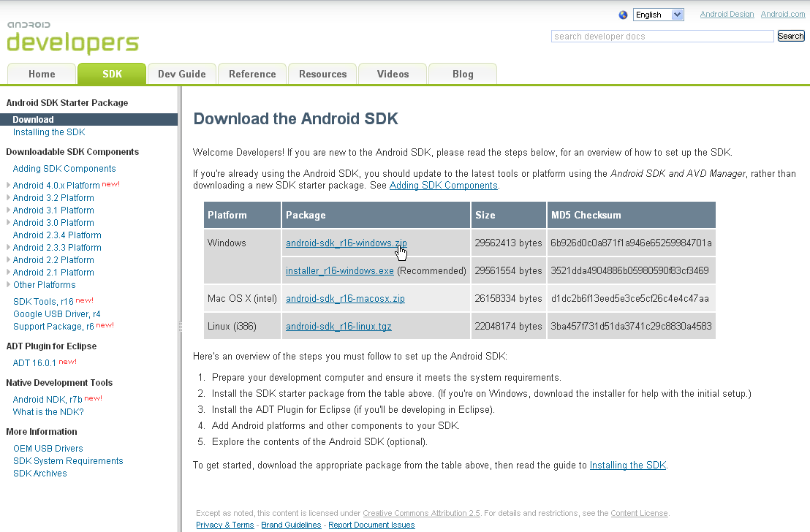Open Android NDK, r7b link
The height and width of the screenshot is (532, 810).
(48, 399)
